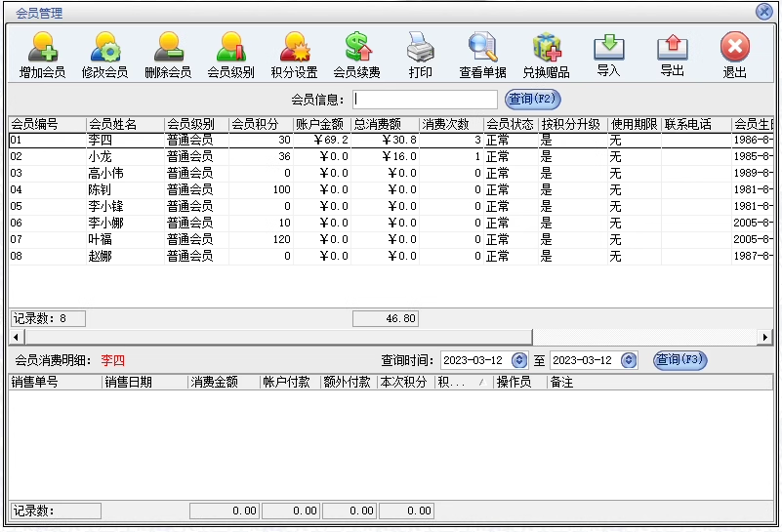Click the 打印 (print) icon
This screenshot has width=782, height=532.
(x=421, y=55)
